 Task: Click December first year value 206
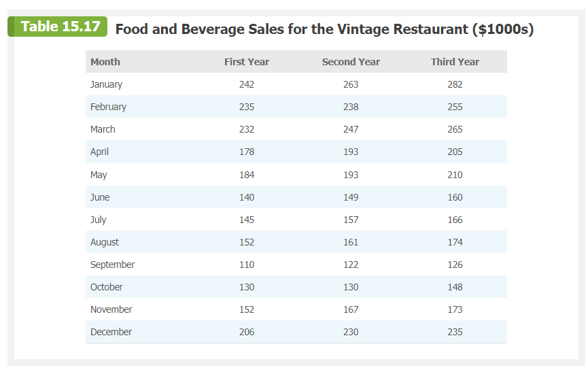click(247, 332)
